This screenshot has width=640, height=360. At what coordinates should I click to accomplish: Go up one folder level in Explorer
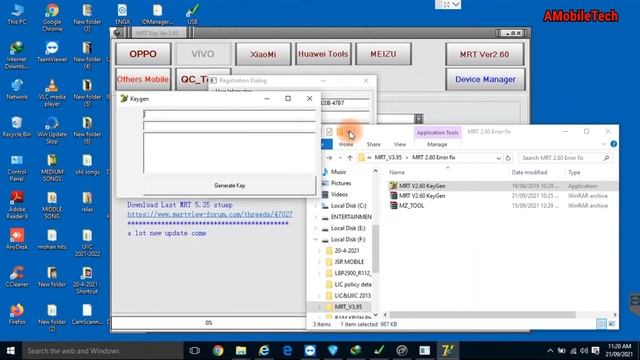point(350,158)
